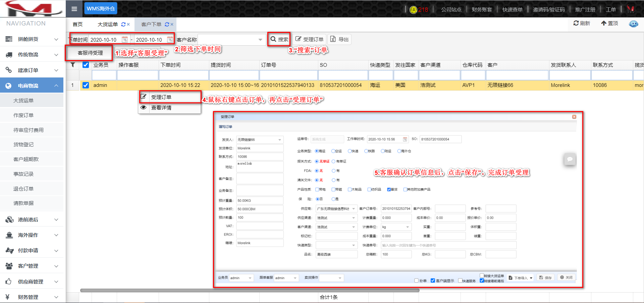Expand 拼舱拼货 navigation section
The height and width of the screenshot is (303, 644).
point(32,39)
